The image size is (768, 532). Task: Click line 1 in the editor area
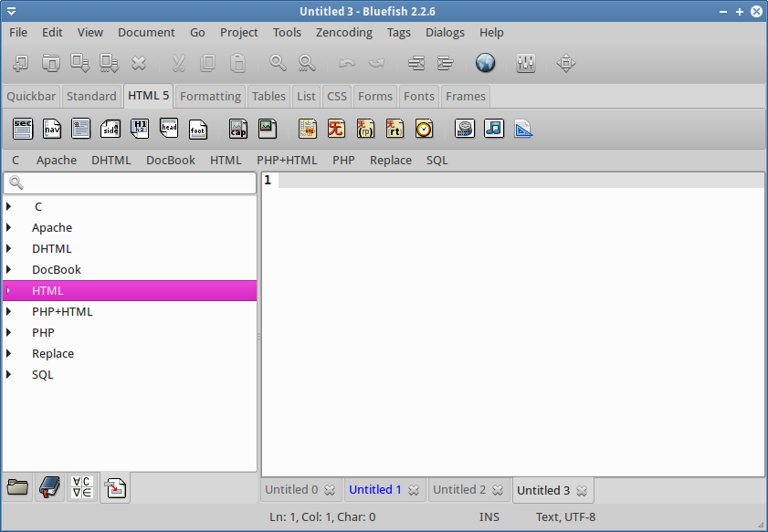[521, 180]
